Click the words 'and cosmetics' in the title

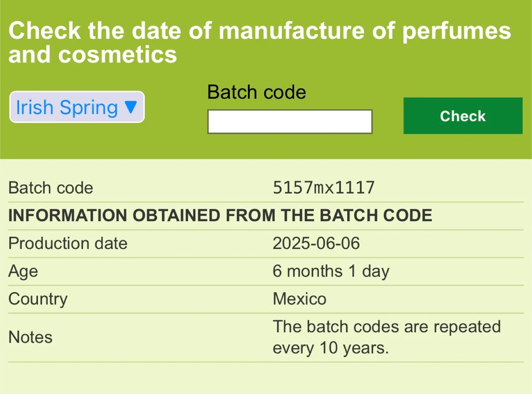(x=93, y=55)
